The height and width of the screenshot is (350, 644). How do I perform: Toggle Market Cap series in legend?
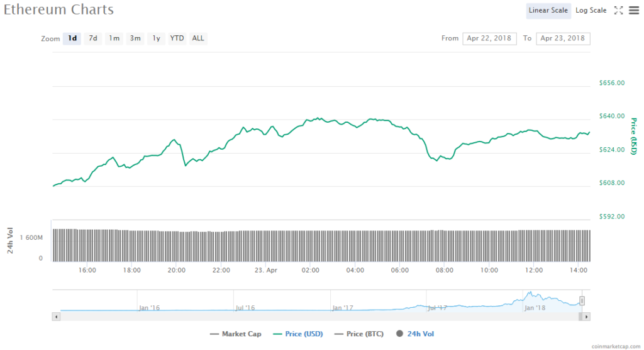coord(236,334)
